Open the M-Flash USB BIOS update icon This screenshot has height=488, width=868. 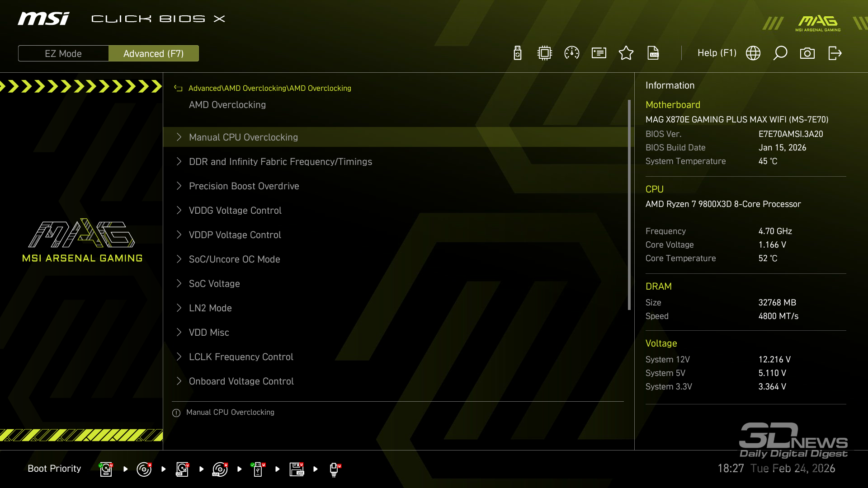point(518,53)
